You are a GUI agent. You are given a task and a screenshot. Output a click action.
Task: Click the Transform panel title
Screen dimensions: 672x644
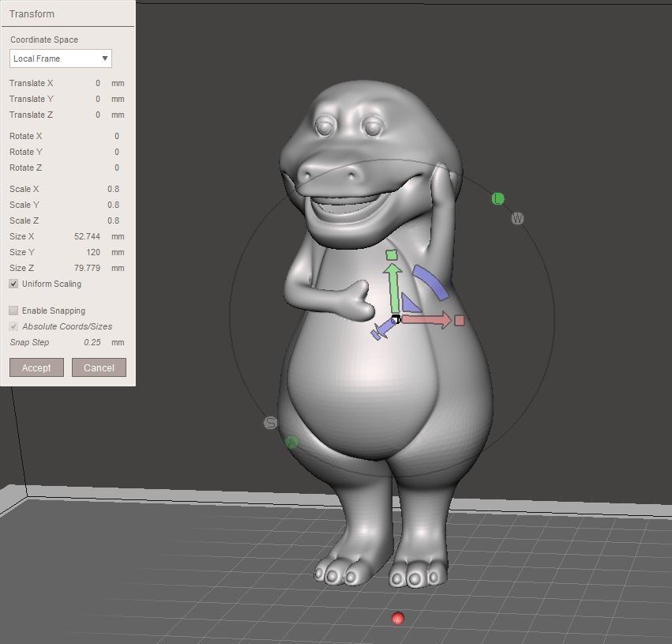point(32,14)
